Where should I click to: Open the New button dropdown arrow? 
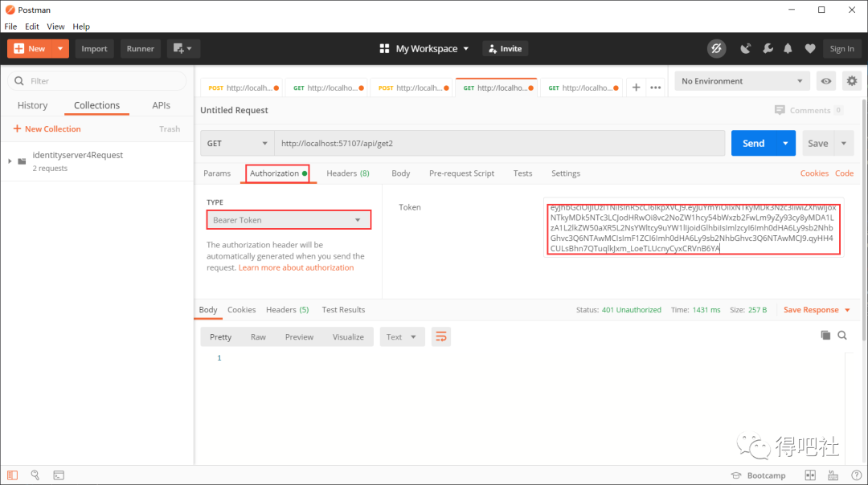(60, 49)
